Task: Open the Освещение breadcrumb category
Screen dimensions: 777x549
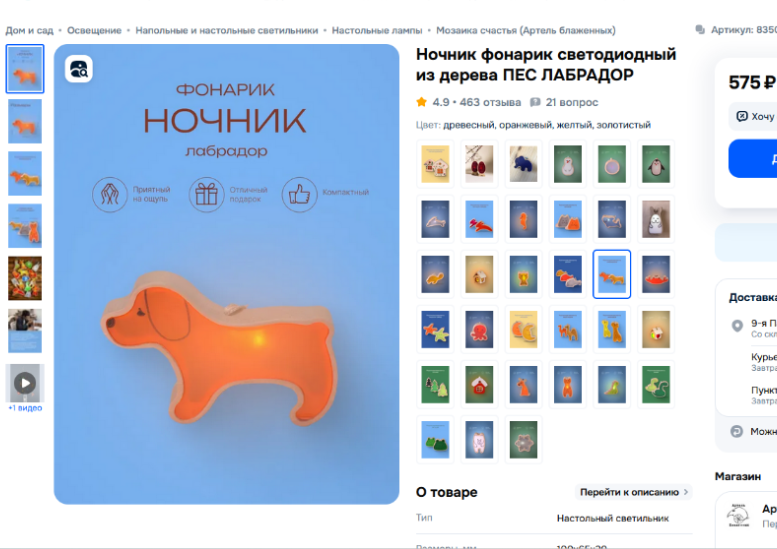Action: 94,30
